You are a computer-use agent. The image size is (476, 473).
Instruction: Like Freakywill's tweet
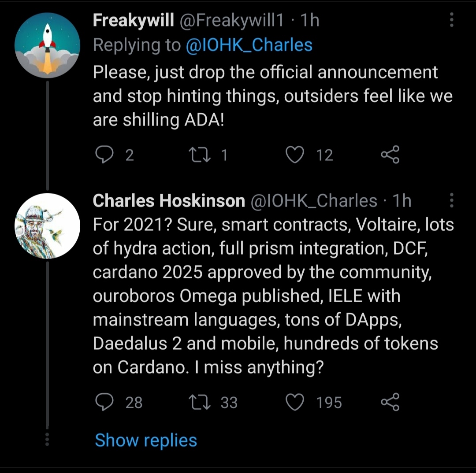pos(295,155)
